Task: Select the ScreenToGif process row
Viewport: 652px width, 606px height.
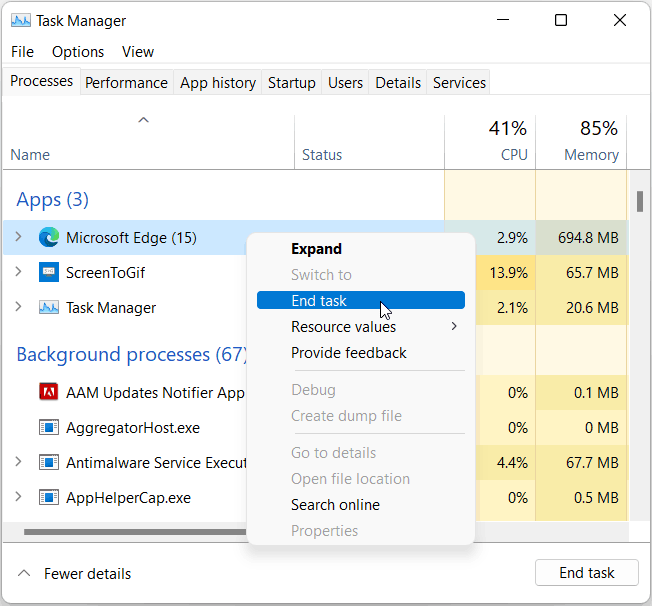Action: pos(125,272)
